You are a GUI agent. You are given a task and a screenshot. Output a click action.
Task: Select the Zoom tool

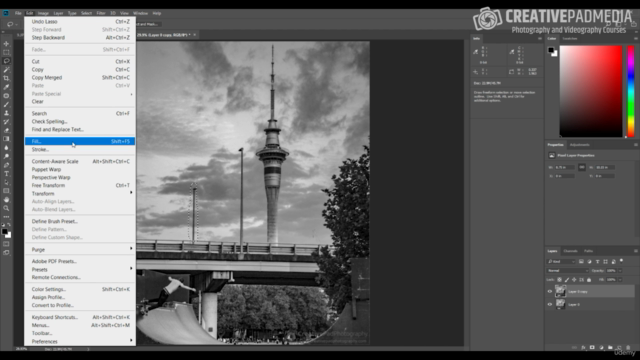(x=6, y=208)
